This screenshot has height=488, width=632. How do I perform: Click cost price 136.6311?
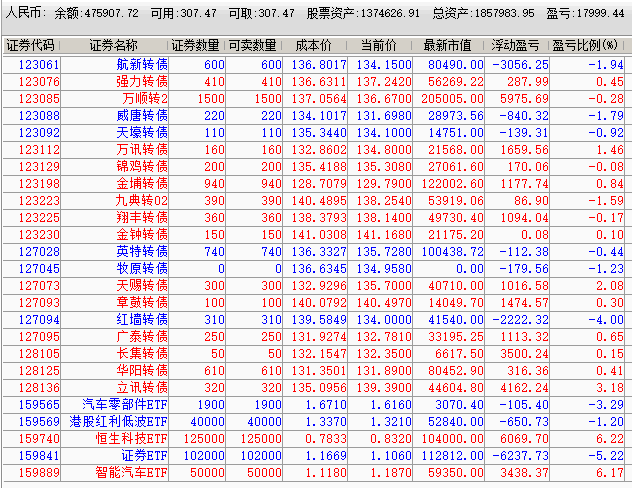(x=319, y=82)
